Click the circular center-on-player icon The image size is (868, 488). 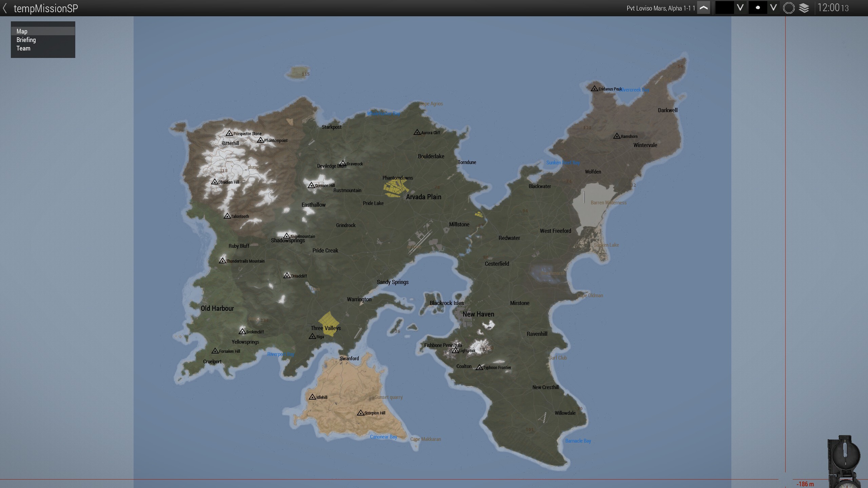click(789, 8)
